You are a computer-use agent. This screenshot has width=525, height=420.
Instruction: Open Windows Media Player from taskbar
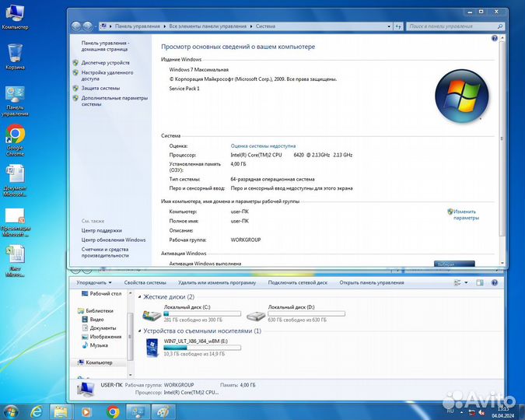click(x=86, y=411)
